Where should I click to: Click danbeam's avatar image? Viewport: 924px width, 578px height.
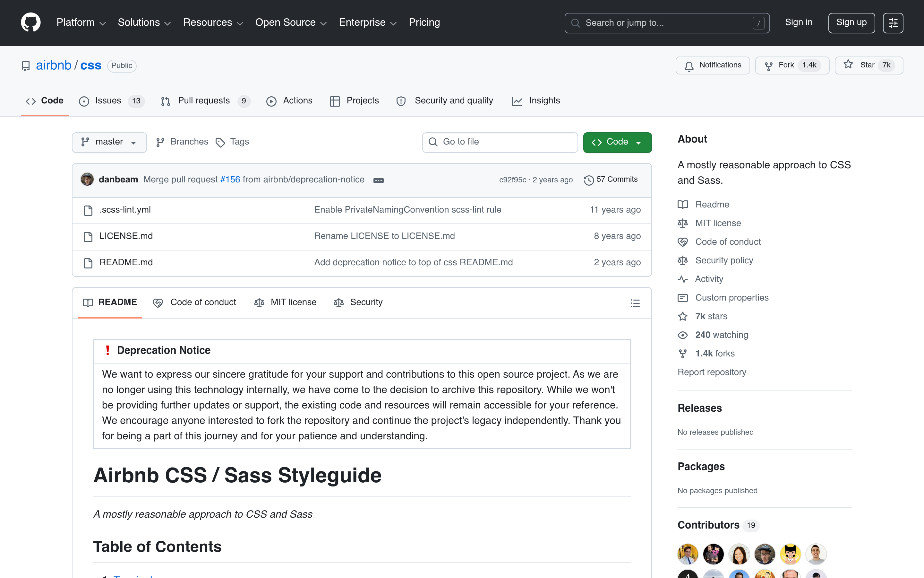87,179
